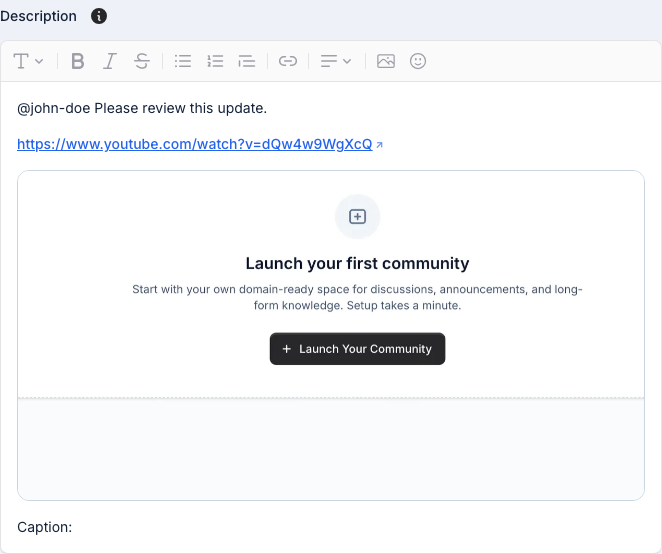The image size is (662, 554).
Task: Click the plus icon above the heading
Action: tap(357, 217)
